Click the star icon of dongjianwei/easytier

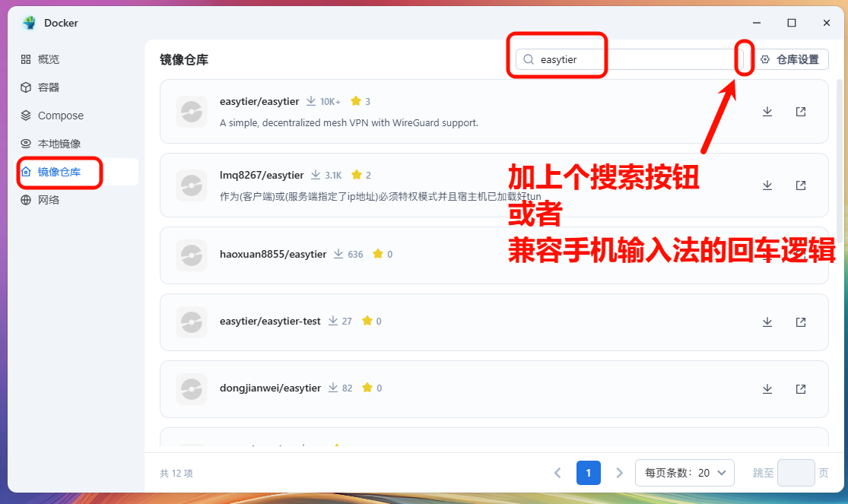pos(367,387)
